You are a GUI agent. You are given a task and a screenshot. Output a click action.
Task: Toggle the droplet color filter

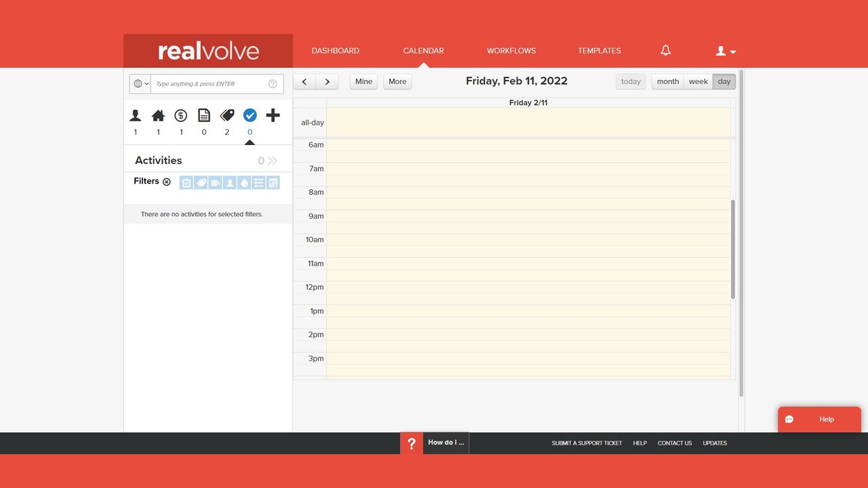244,182
